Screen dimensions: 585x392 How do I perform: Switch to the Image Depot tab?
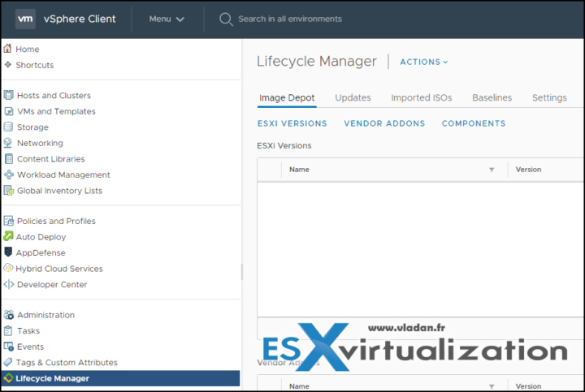(287, 97)
